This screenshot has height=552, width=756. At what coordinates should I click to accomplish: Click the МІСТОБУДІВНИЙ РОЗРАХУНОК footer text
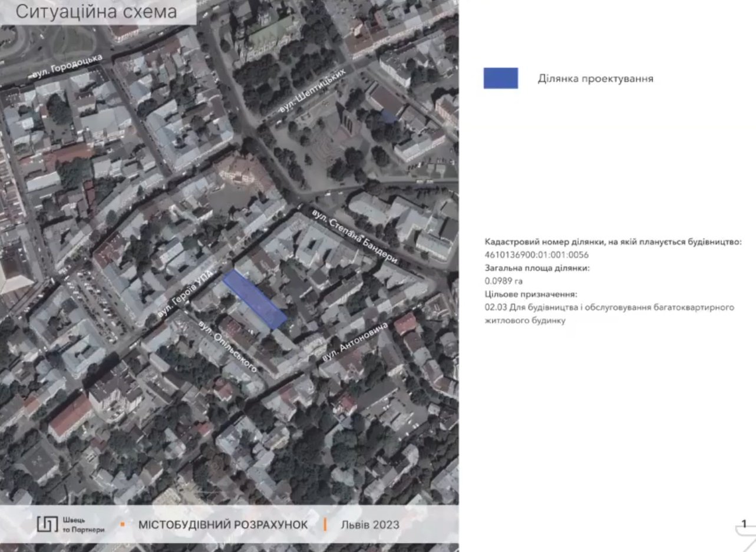(223, 524)
